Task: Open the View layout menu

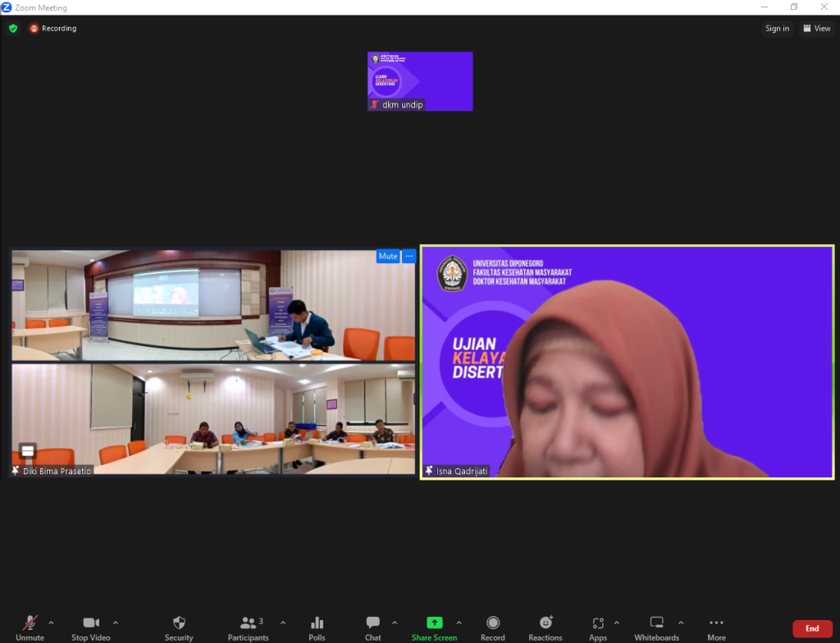Action: click(817, 29)
